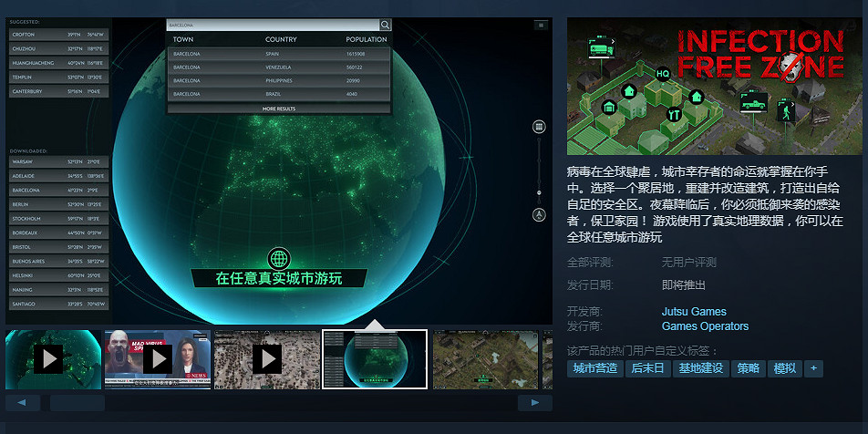This screenshot has width=868, height=434.
Task: Open the green terrain map screenshot thumbnail
Action: tap(485, 359)
